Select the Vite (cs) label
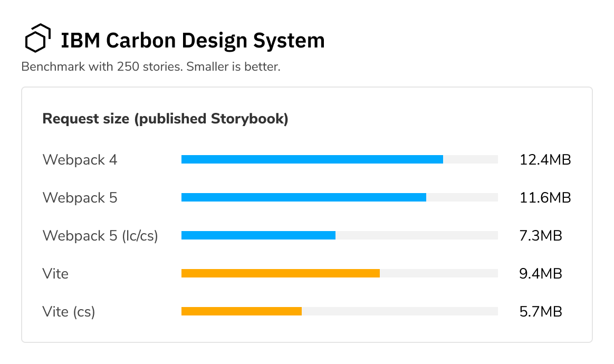The width and height of the screenshot is (614, 364). [x=69, y=312]
